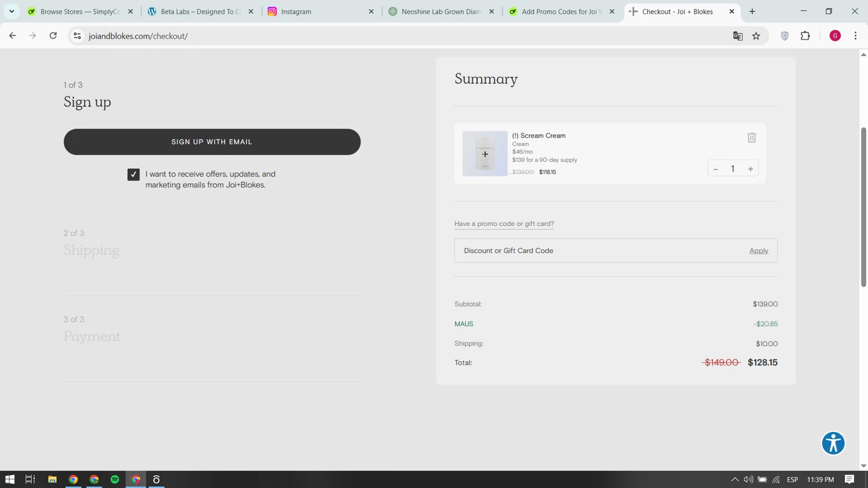Click the Shipping step heading
Image resolution: width=868 pixels, height=488 pixels.
pyautogui.click(x=91, y=250)
